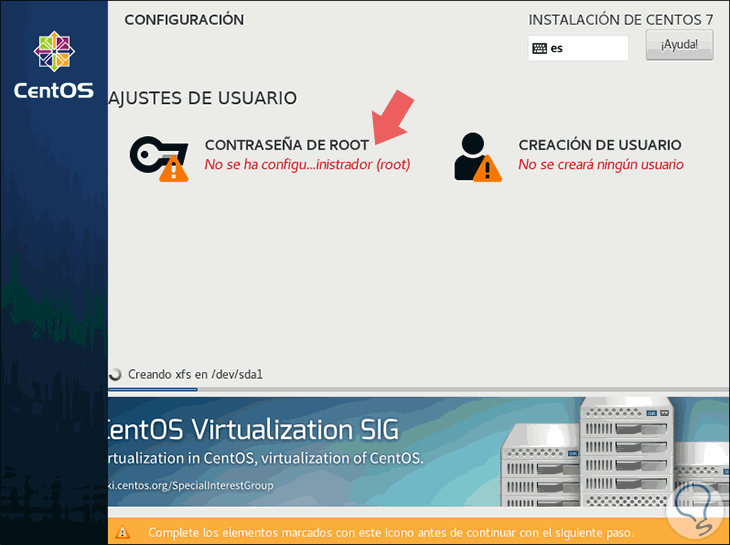
Task: Click the keyboard icon next to 'es'
Action: (540, 48)
